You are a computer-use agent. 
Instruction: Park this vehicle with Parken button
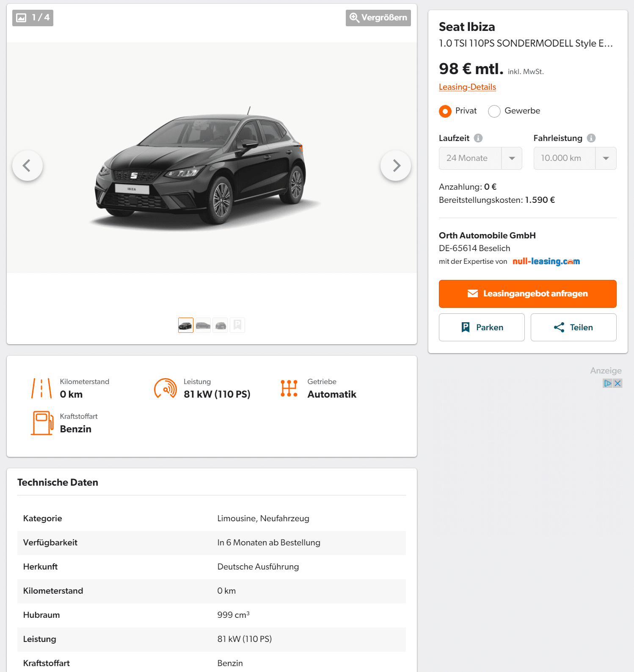[x=482, y=327]
